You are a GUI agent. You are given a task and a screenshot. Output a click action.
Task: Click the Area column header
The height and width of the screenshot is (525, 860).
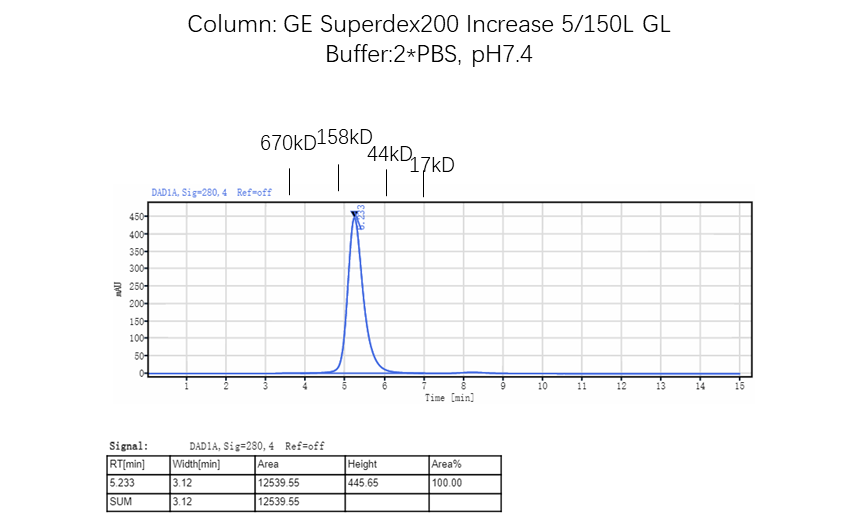(x=269, y=465)
